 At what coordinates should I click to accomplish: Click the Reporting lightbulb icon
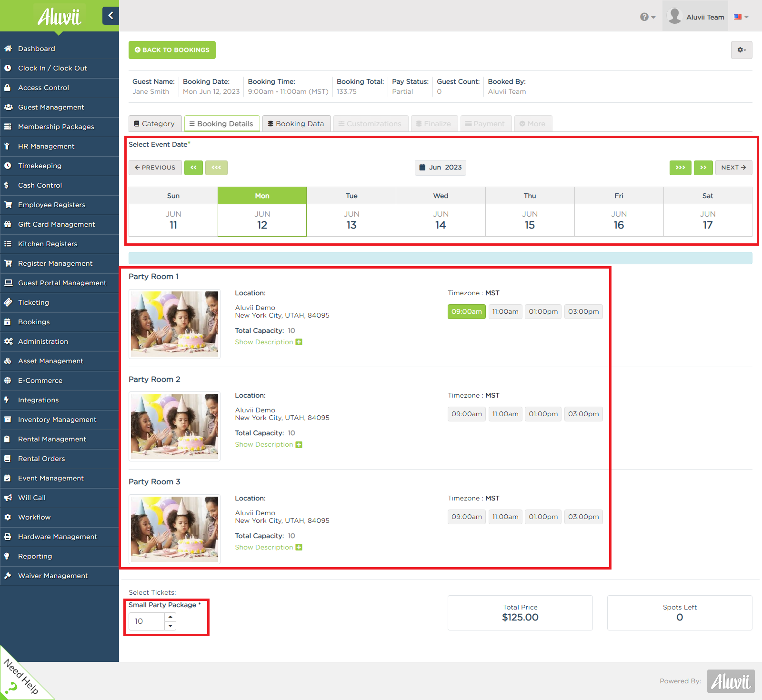click(7, 556)
